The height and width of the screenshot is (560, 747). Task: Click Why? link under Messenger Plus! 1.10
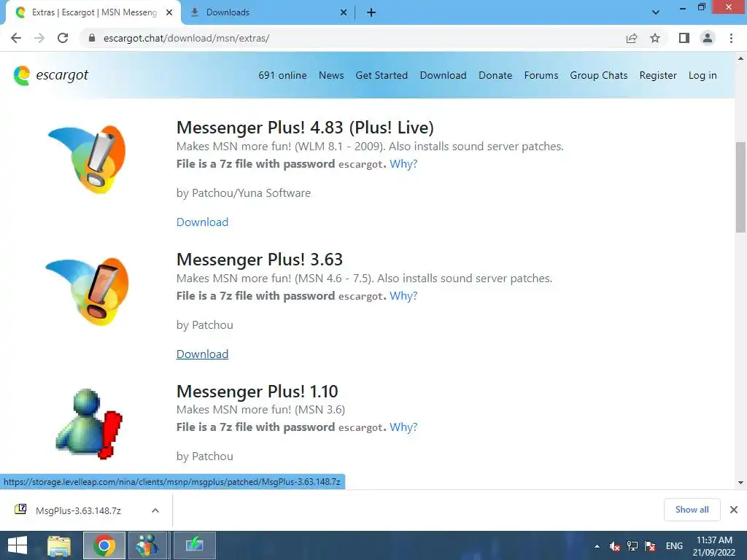click(x=403, y=427)
